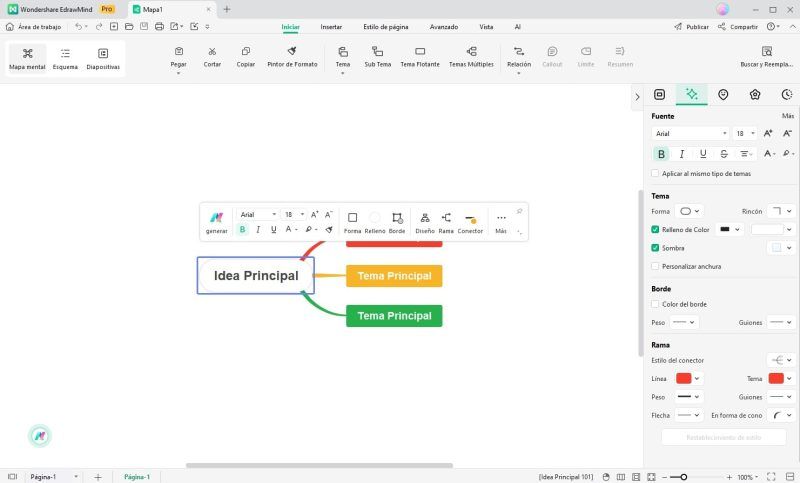Click Área de trabajo home icon
The height and width of the screenshot is (483, 800).
pyautogui.click(x=9, y=27)
